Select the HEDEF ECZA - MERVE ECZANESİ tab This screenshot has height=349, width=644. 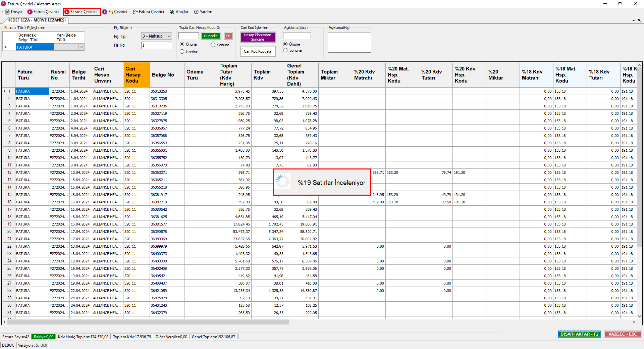pyautogui.click(x=37, y=20)
